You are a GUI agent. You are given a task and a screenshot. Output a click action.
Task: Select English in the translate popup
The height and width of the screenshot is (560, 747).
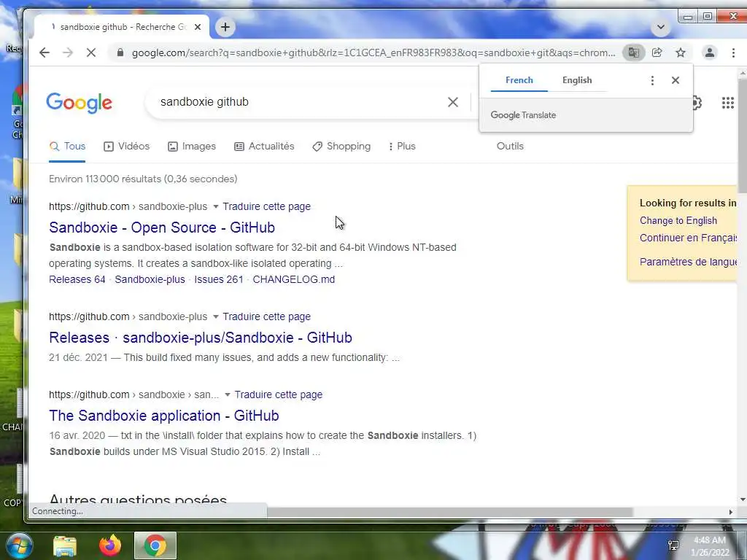[x=577, y=80]
